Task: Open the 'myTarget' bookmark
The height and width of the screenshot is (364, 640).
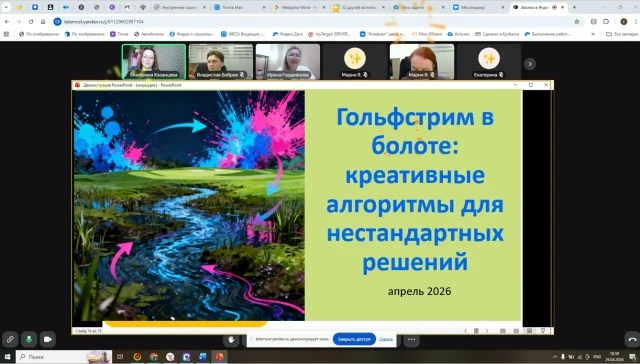Action: pyautogui.click(x=330, y=34)
